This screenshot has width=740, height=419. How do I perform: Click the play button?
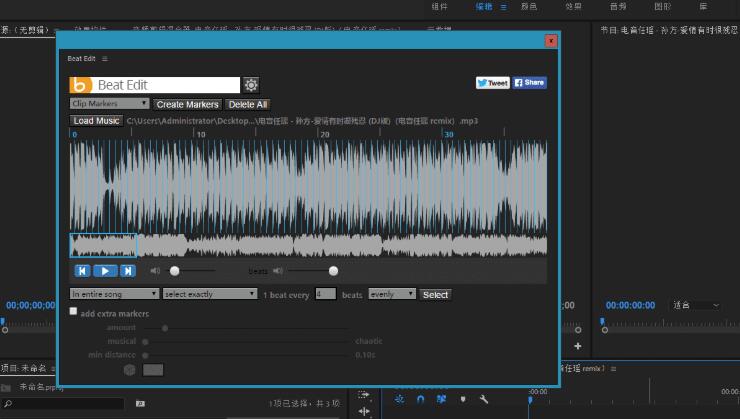(x=105, y=271)
